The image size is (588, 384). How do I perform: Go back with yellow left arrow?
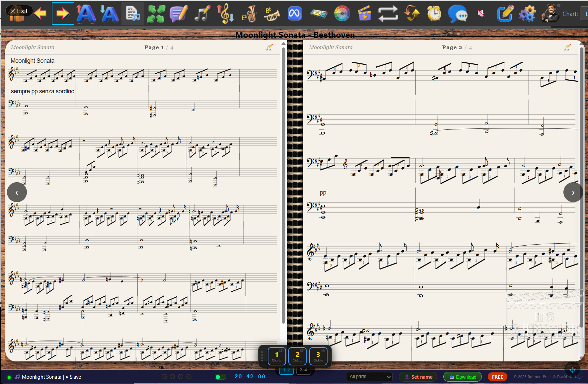[40, 14]
